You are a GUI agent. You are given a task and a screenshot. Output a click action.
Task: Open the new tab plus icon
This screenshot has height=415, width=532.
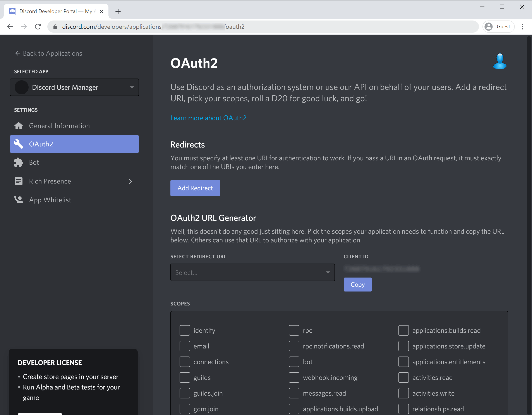(x=118, y=11)
